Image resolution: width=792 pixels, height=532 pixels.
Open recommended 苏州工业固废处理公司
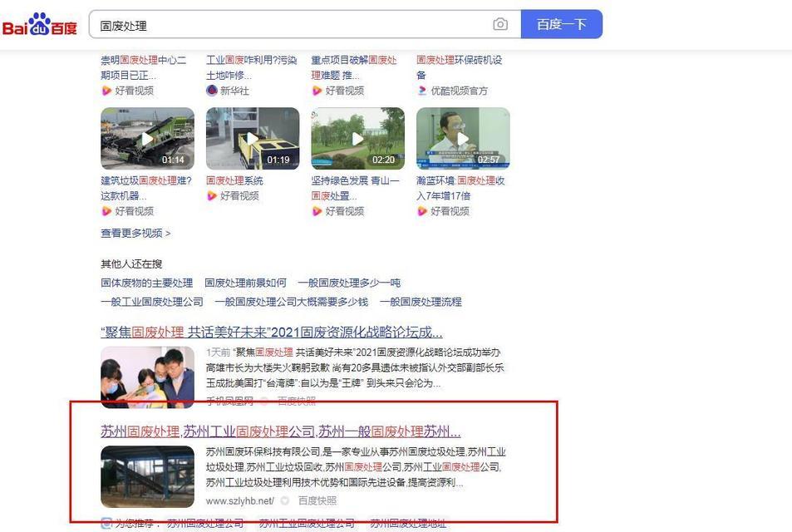click(307, 524)
